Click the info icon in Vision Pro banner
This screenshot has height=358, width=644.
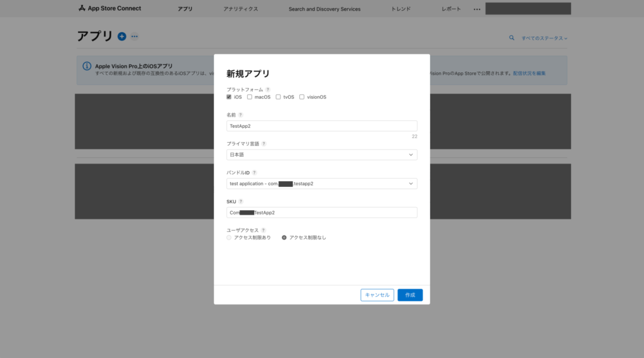(x=87, y=66)
